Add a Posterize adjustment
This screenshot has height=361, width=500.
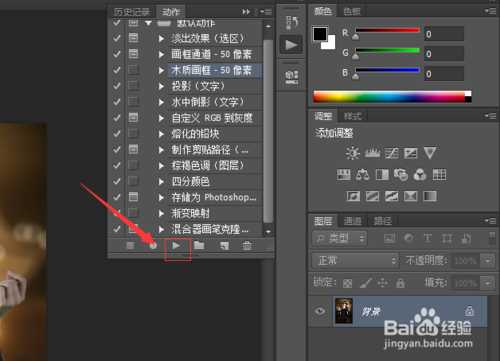pyautogui.click(x=372, y=196)
